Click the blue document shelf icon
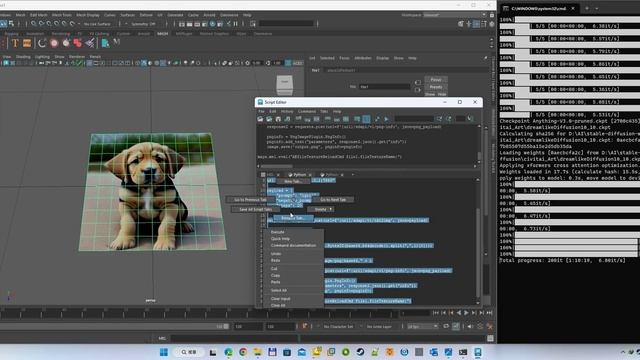Screen dimensions: 640x360 tap(105, 43)
